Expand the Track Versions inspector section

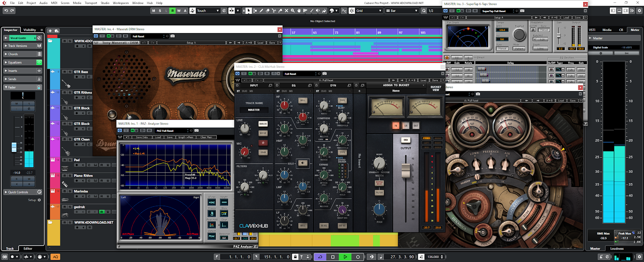click(6, 46)
